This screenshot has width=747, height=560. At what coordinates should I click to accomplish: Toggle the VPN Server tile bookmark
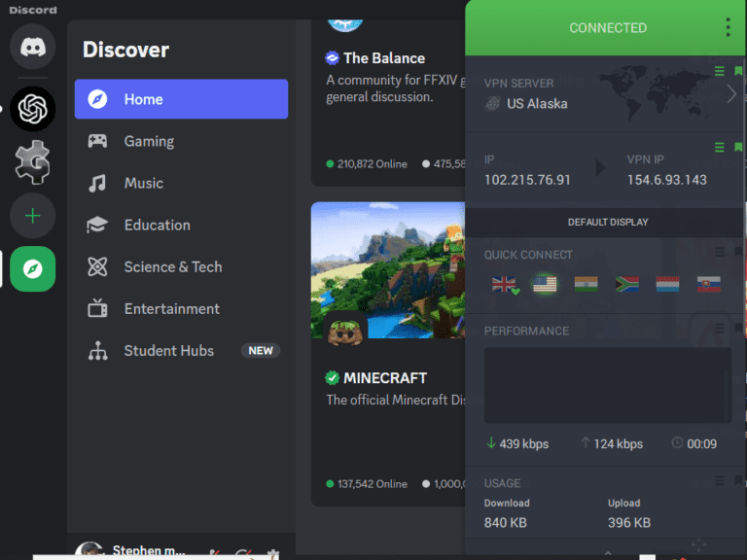click(738, 71)
